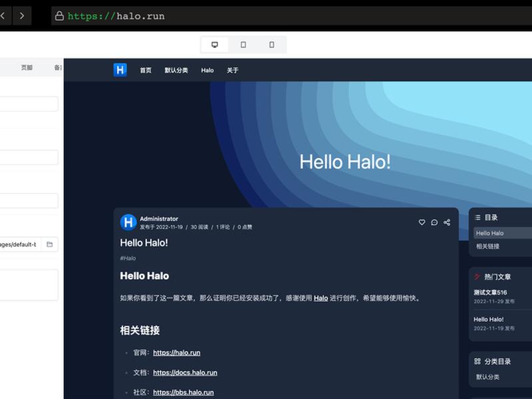Click the first empty settings input field

(x=29, y=104)
